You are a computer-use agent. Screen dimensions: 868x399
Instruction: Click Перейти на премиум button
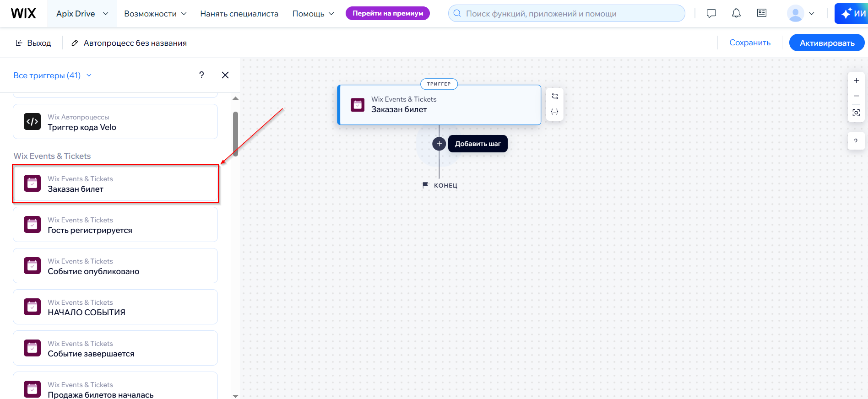pyautogui.click(x=388, y=13)
